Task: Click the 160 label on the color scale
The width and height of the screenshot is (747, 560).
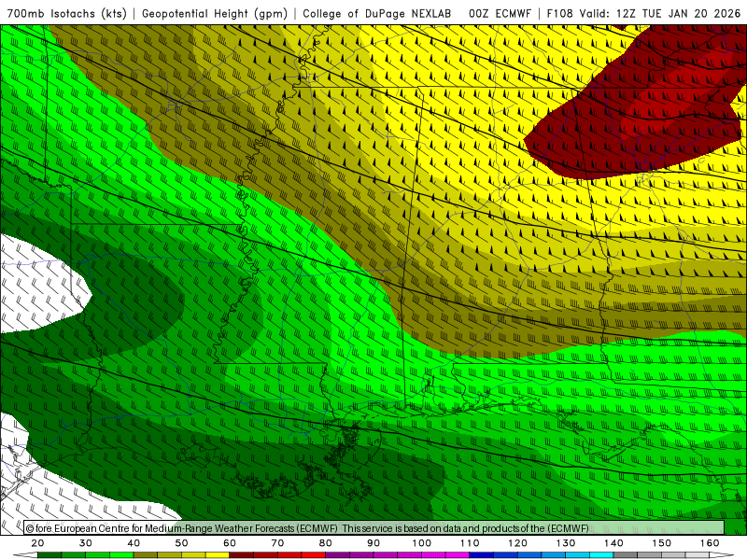Action: click(x=710, y=543)
